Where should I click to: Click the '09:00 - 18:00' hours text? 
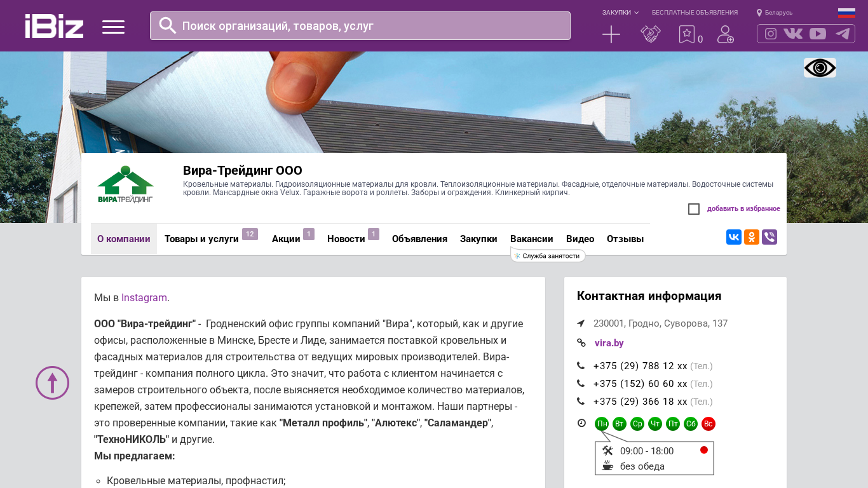tap(647, 451)
